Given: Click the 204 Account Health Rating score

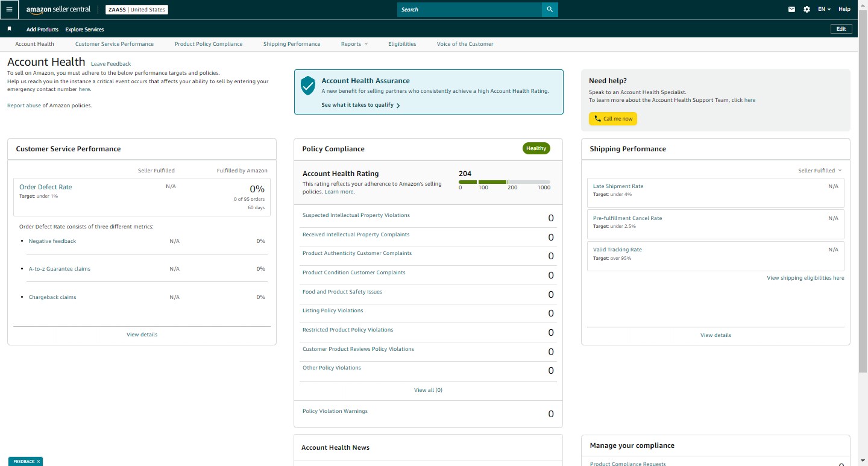Looking at the screenshot, I should click(x=465, y=174).
